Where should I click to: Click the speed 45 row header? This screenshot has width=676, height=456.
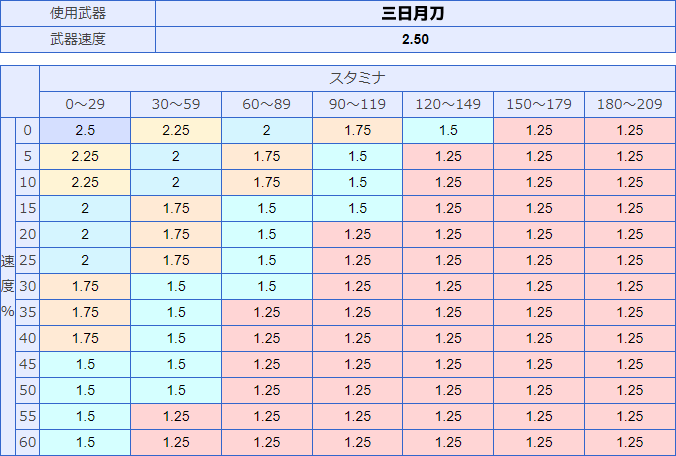pos(28,364)
